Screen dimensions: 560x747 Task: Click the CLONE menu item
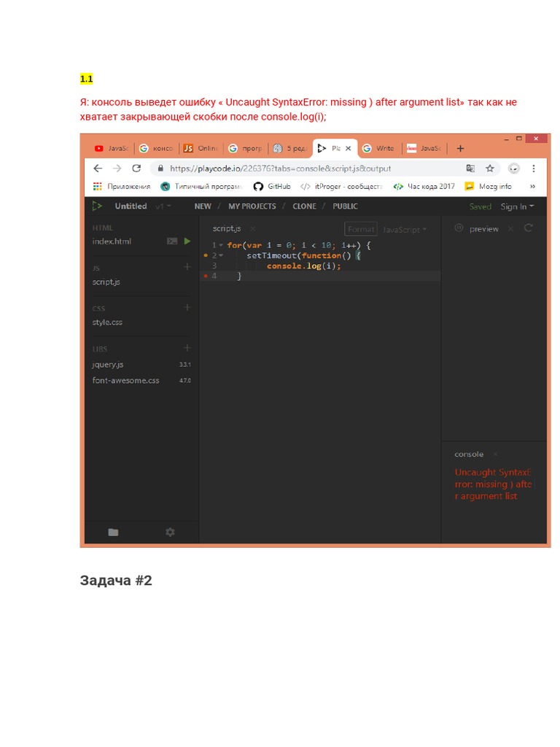[x=304, y=206]
